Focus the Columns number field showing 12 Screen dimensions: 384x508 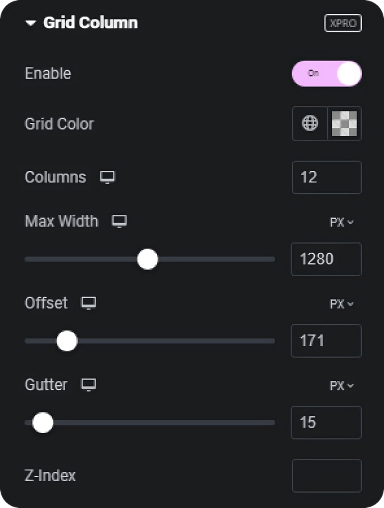pos(327,177)
